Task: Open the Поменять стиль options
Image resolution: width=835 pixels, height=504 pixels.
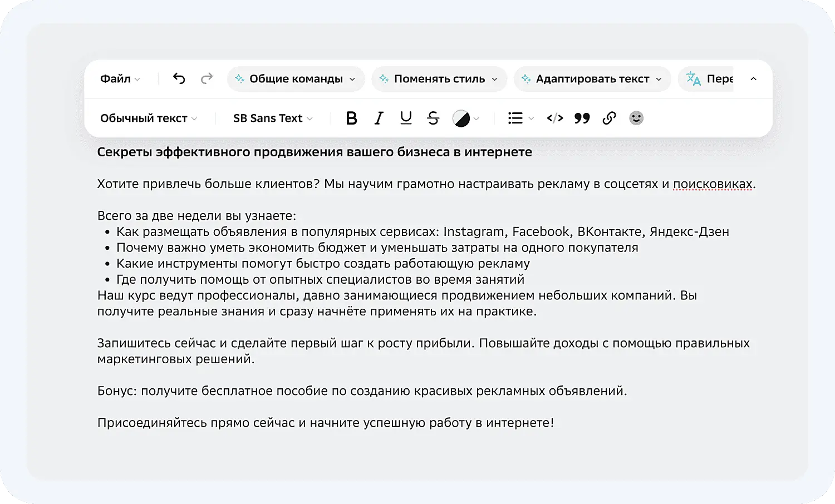Action: [x=439, y=79]
